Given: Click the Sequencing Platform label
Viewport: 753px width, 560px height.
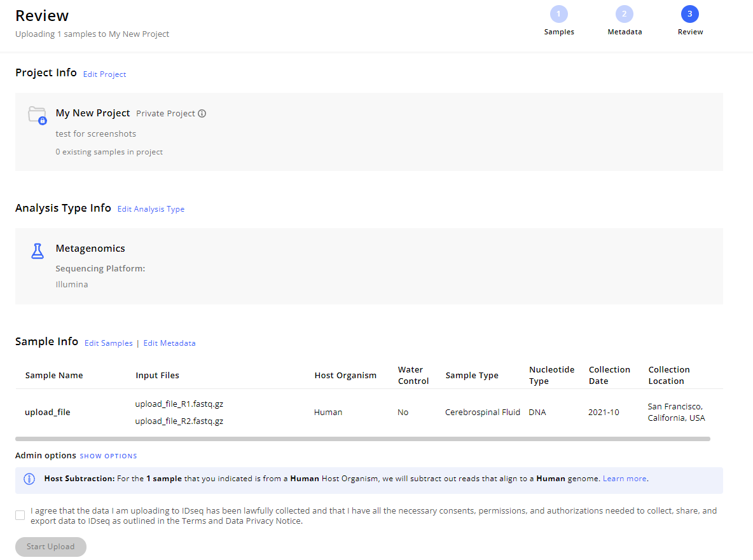Looking at the screenshot, I should coord(100,269).
